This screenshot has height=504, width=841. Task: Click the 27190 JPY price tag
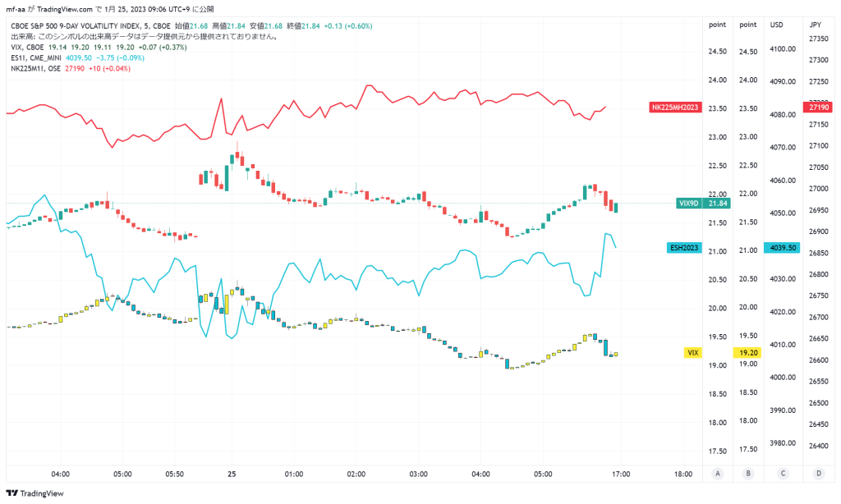[819, 108]
